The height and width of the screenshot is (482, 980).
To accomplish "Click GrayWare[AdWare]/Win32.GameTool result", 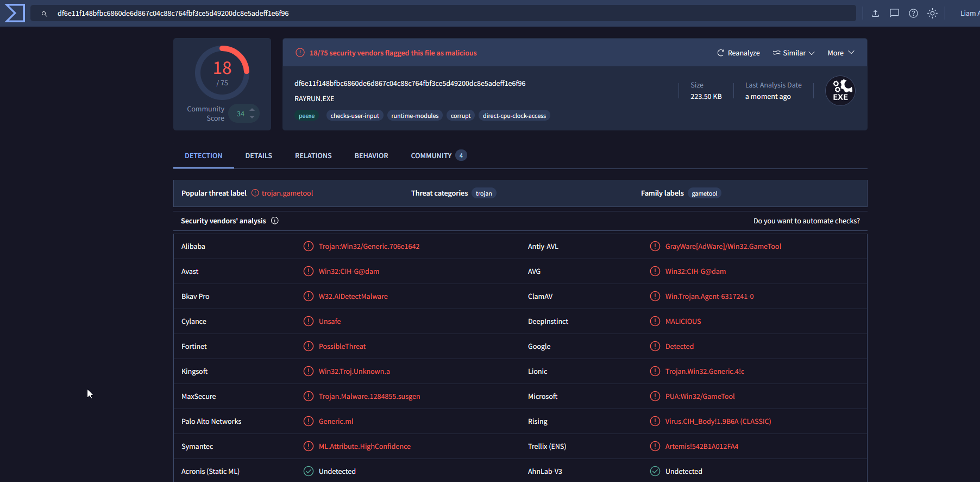I will point(723,246).
